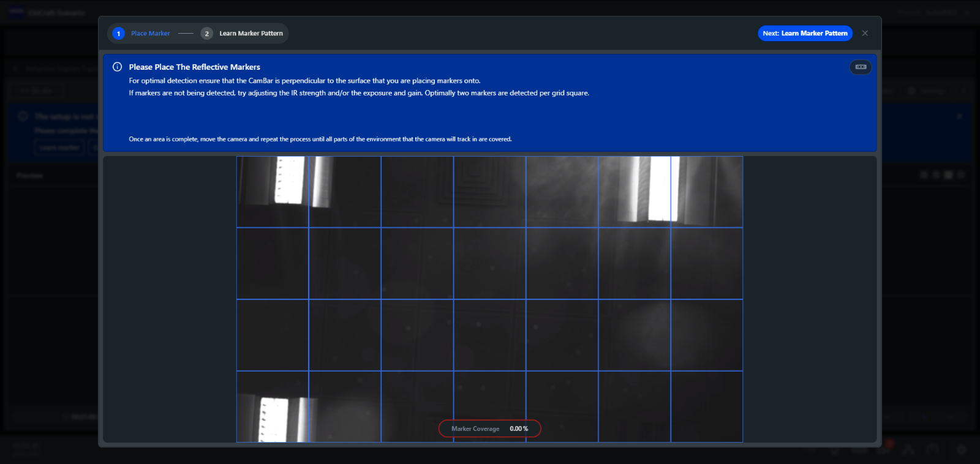
Task: Click the top-right grid square of the camera view
Action: pos(706,192)
